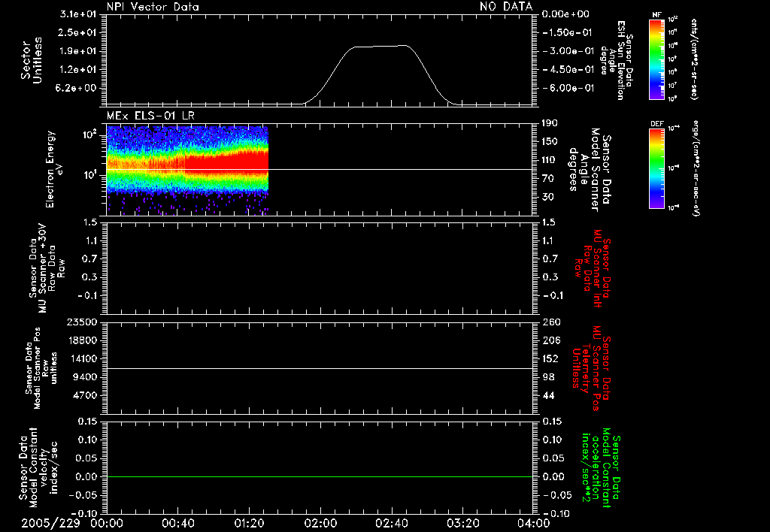Click the '01:20' time axis label
The height and width of the screenshot is (532, 770).
point(249,523)
